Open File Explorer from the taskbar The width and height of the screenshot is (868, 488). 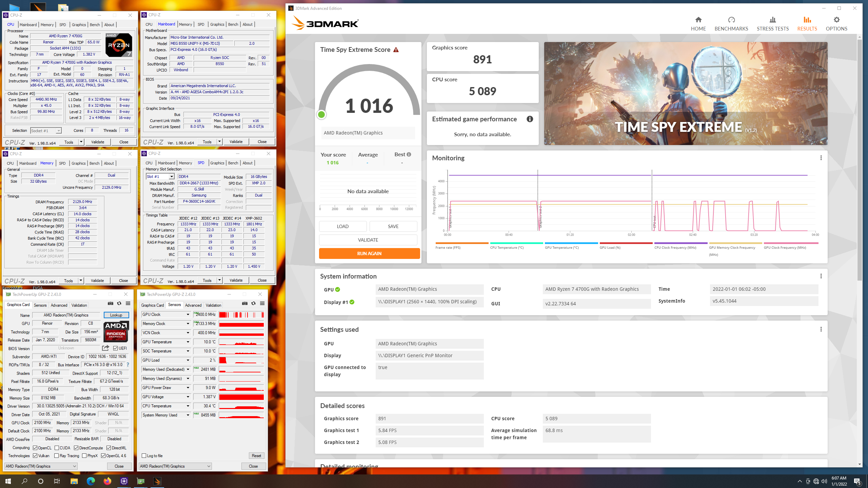pyautogui.click(x=74, y=481)
